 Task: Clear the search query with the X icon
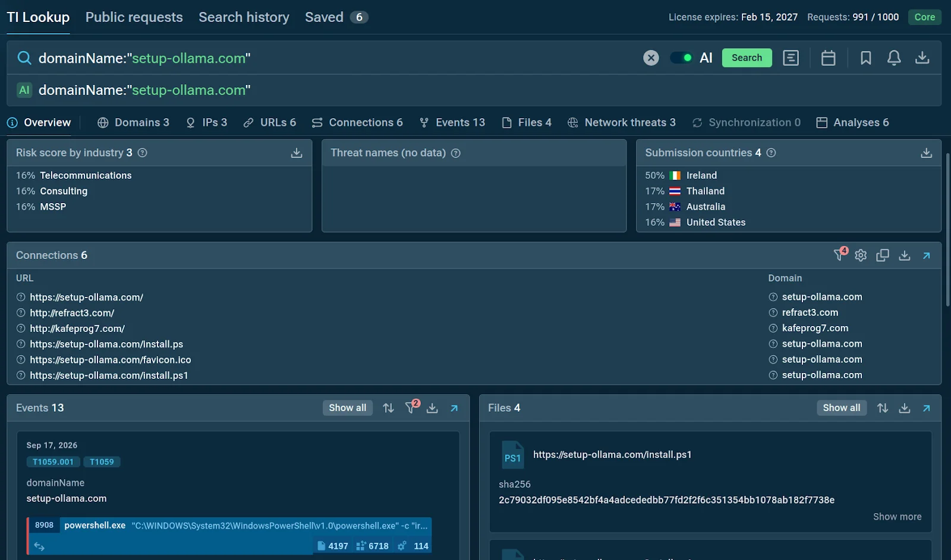pyautogui.click(x=651, y=58)
